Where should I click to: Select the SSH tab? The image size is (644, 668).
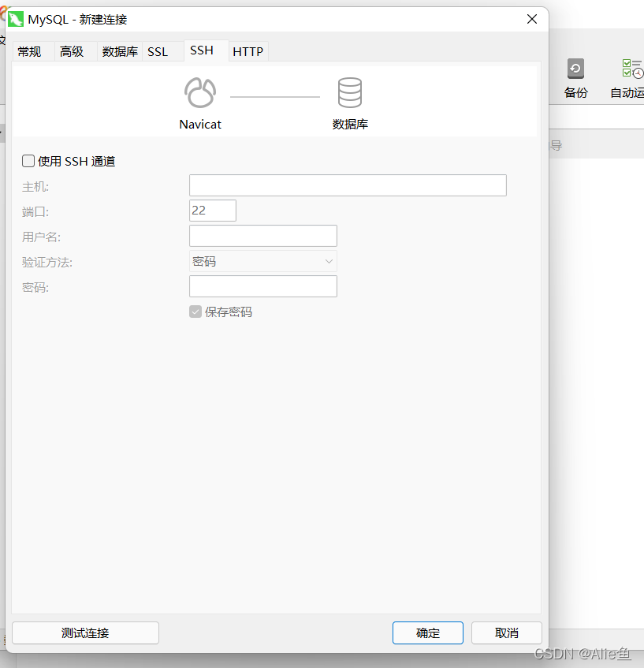point(207,50)
